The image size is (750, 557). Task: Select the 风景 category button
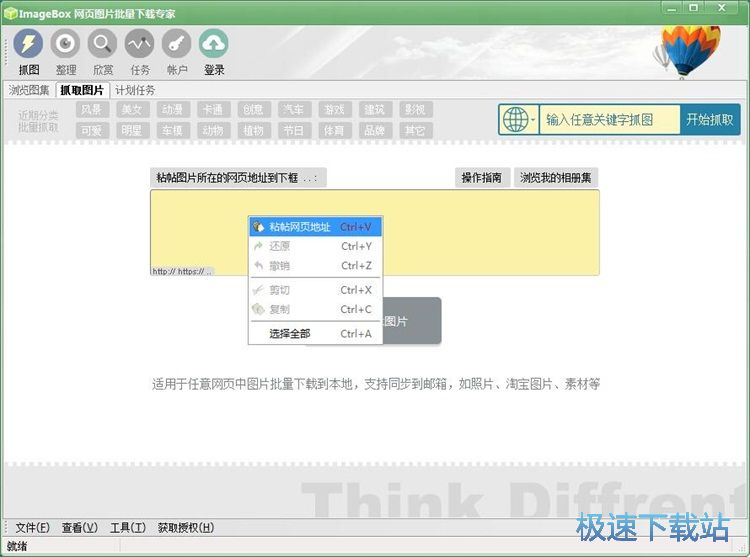pyautogui.click(x=92, y=109)
